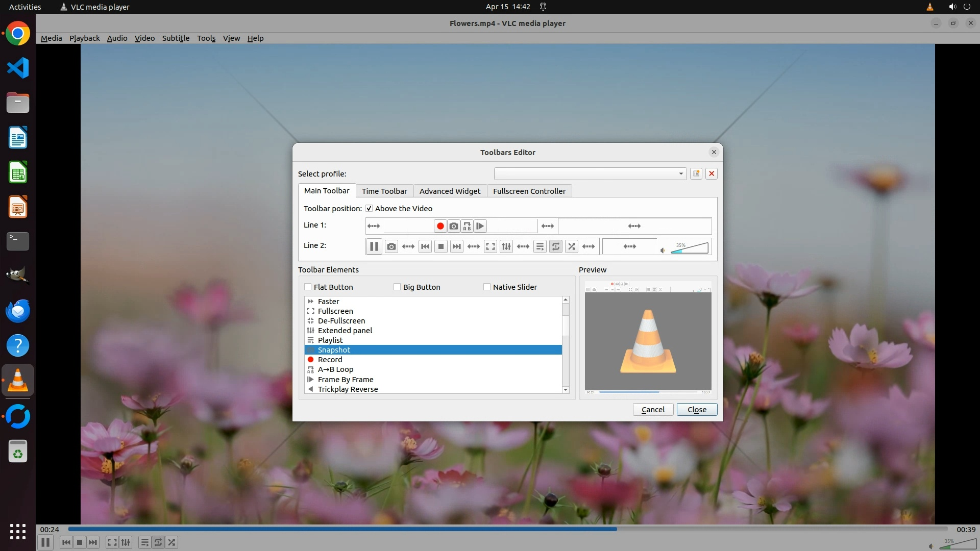Click the Playlist icon in Line 2
The height and width of the screenshot is (551, 980).
click(x=540, y=247)
